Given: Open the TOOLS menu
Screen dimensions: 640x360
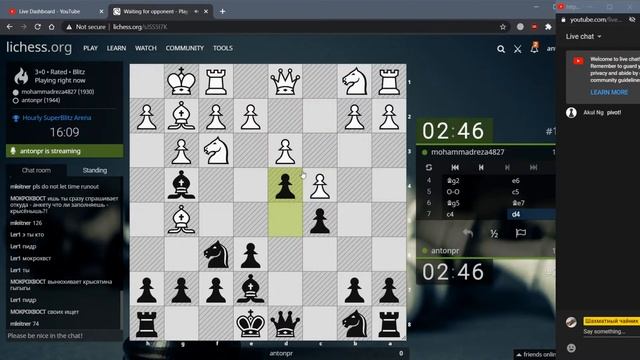Looking at the screenshot, I should point(223,48).
